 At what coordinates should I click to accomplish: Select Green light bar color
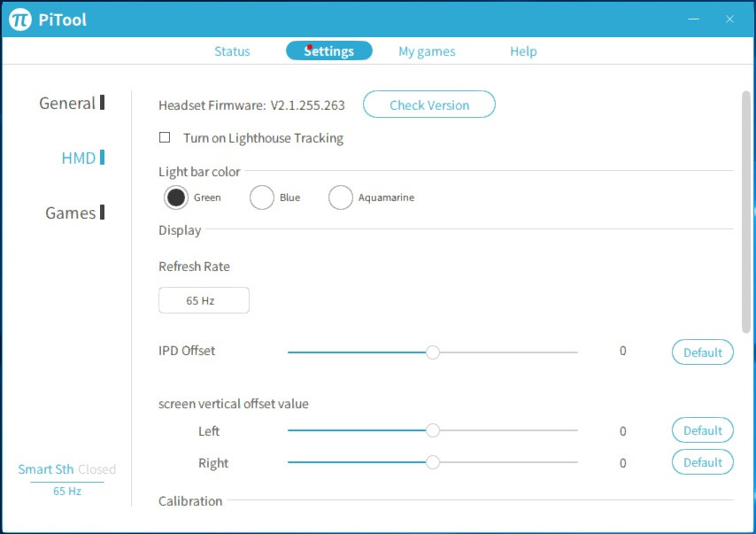175,197
